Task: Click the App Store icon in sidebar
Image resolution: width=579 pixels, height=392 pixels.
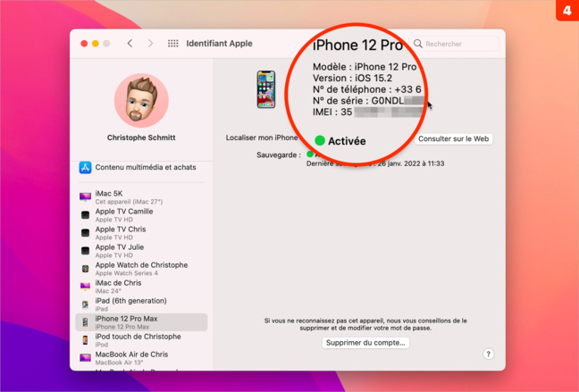Action: tap(85, 168)
